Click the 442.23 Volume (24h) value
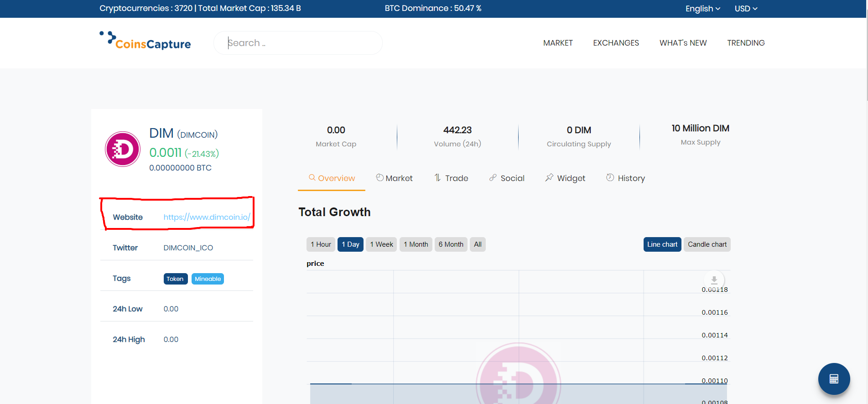Viewport: 868px width, 404px height. 457,130
